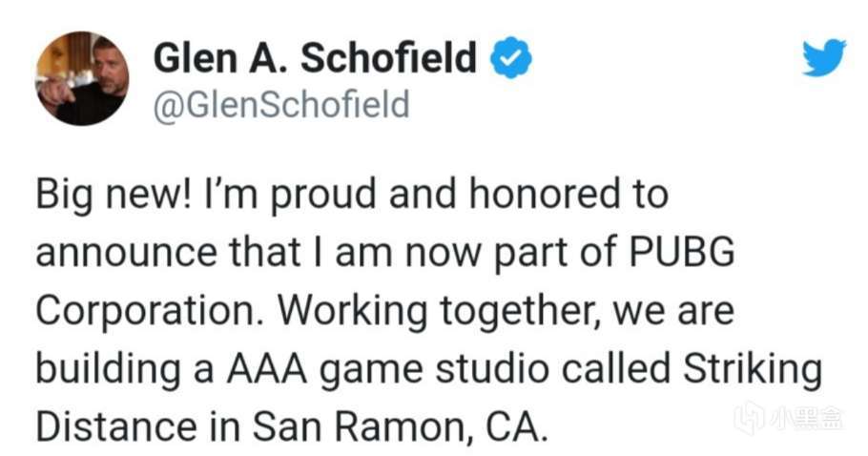Open the @GlenSchofield handle link
The width and height of the screenshot is (868, 456).
pos(281,104)
